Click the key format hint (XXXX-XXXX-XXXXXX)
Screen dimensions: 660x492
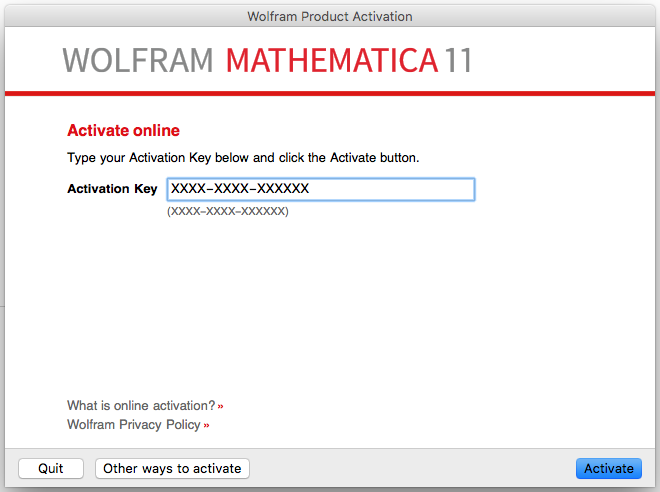(228, 211)
